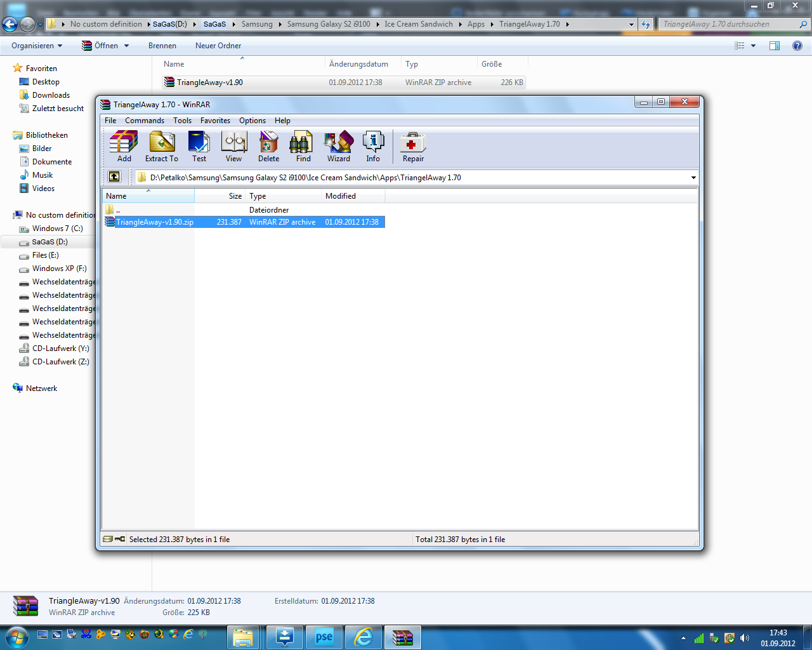This screenshot has width=812, height=650.
Task: Open the Explorer view options dropdown arrow
Action: coord(753,46)
